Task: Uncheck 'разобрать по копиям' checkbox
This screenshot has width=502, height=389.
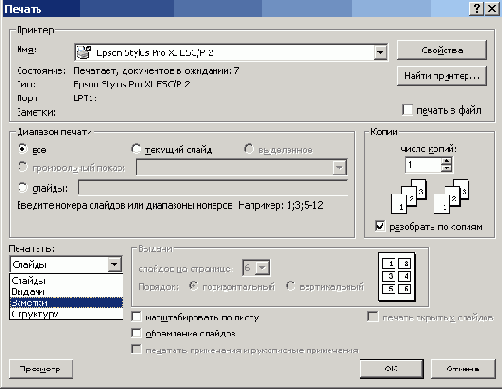Action: coord(380,226)
